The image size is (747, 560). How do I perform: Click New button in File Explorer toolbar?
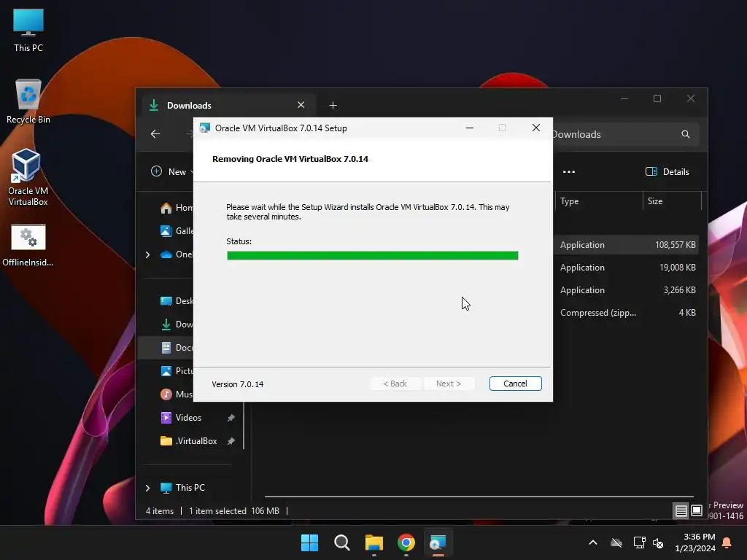pyautogui.click(x=171, y=172)
